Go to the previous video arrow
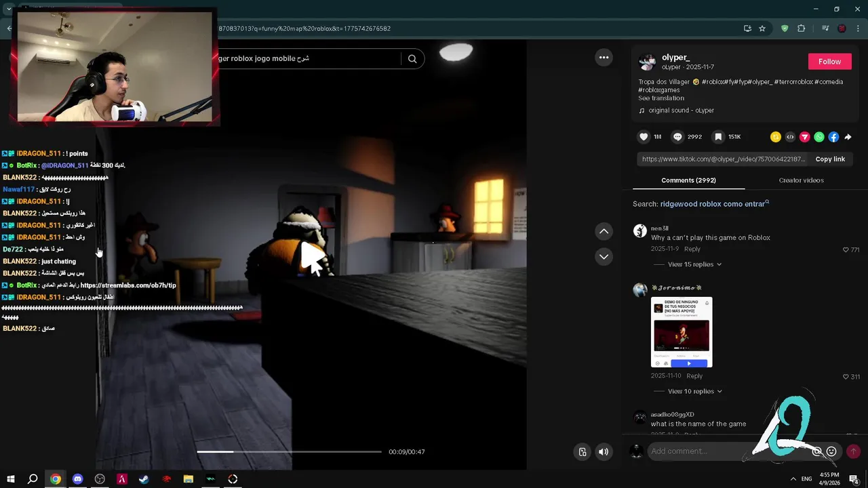The height and width of the screenshot is (488, 868). (604, 232)
